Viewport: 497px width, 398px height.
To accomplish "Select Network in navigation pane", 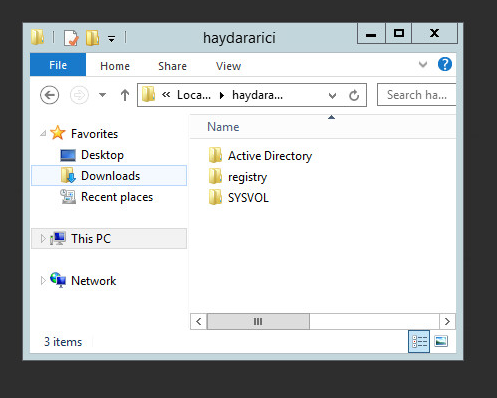I will [94, 281].
